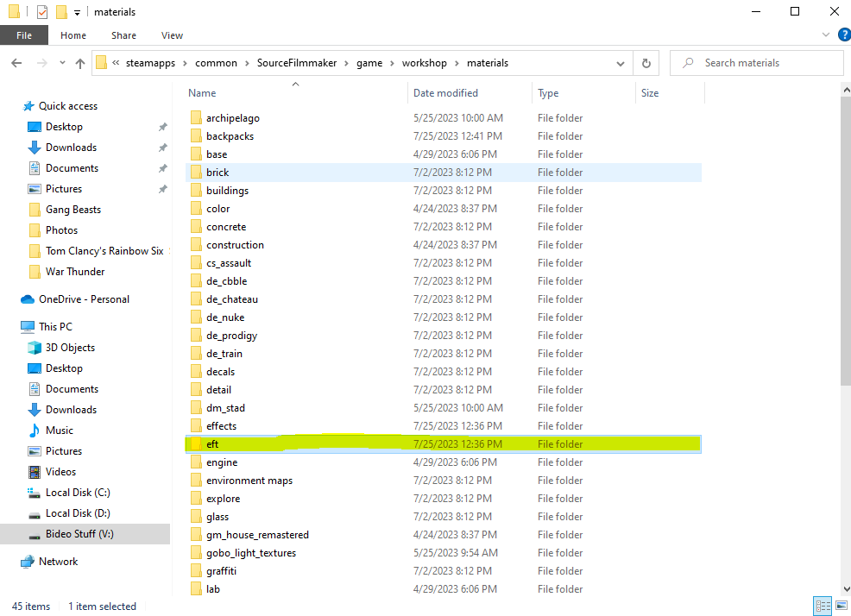Switch to Details view layout icon

tap(823, 606)
